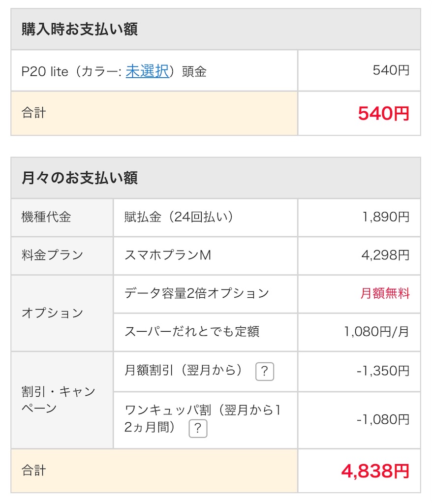Click the red 540円 total amount

(383, 113)
